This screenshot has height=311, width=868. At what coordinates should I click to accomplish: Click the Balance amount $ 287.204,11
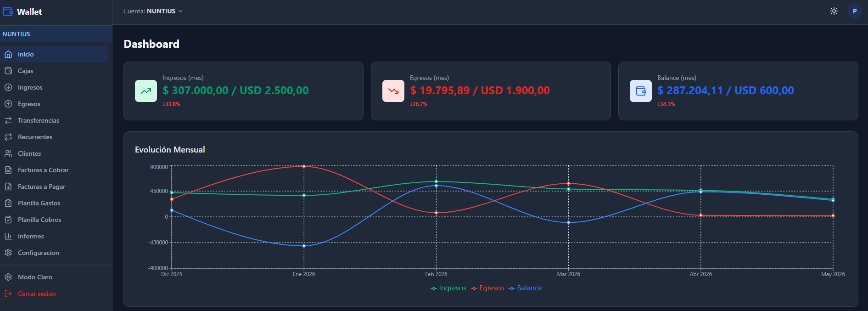(x=690, y=90)
